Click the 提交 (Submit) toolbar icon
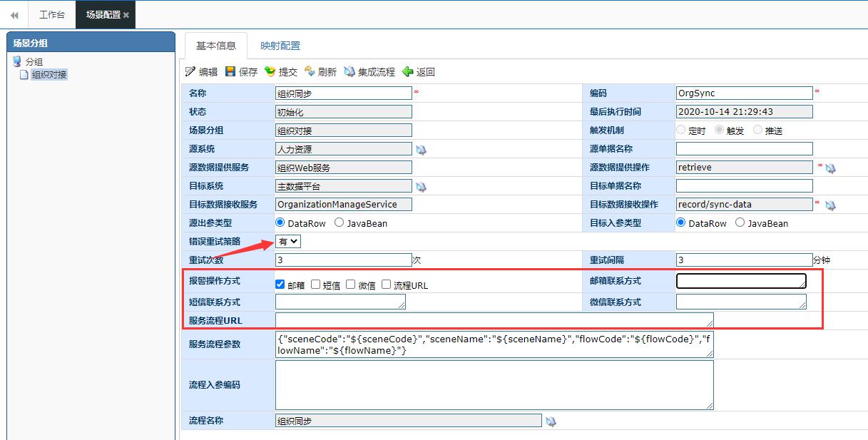The image size is (868, 440). (270, 71)
